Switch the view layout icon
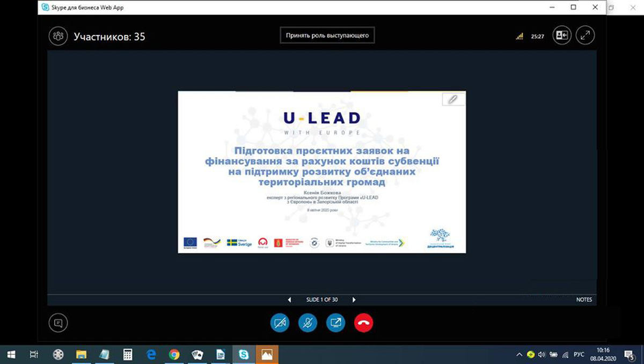Viewport: 644px width, 364px height. (x=562, y=35)
